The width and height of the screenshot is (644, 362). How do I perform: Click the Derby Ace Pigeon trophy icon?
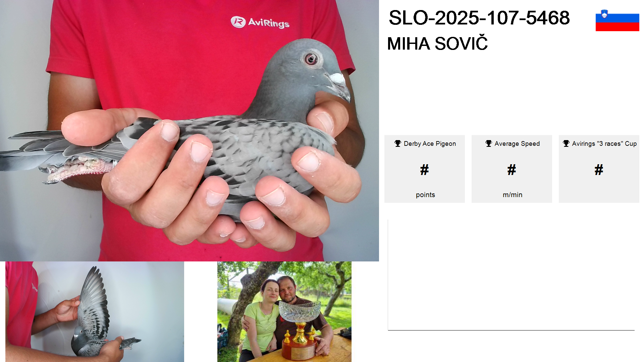point(398,143)
